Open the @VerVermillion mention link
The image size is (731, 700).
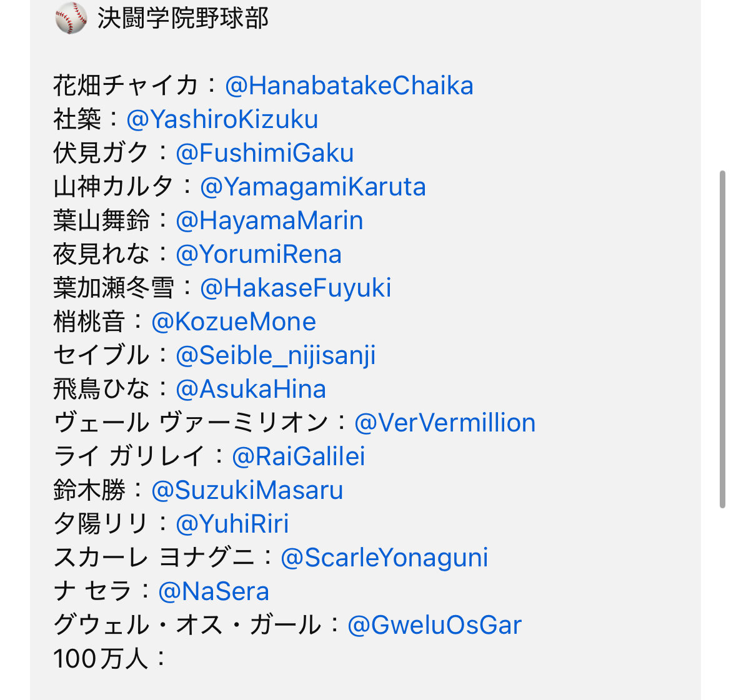coord(445,423)
